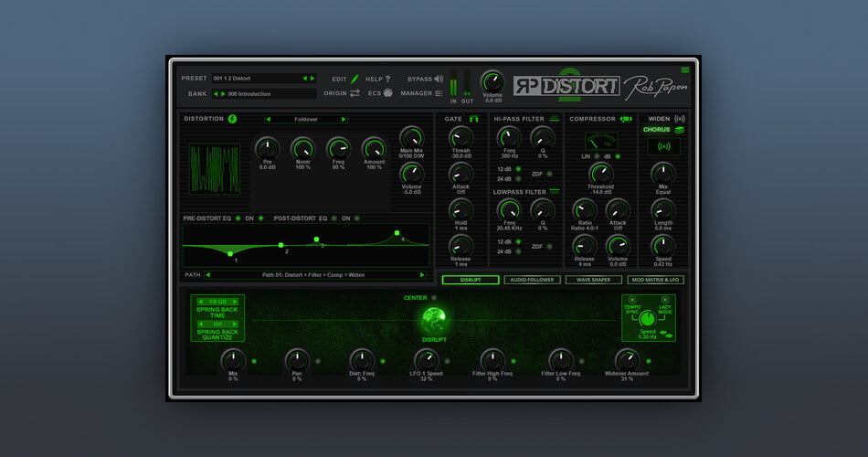868x457 pixels.
Task: Click the Disrupt globe ball
Action: coord(434,320)
